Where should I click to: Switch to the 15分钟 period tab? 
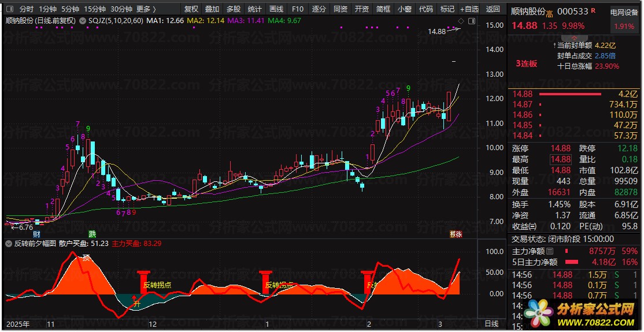click(x=95, y=9)
